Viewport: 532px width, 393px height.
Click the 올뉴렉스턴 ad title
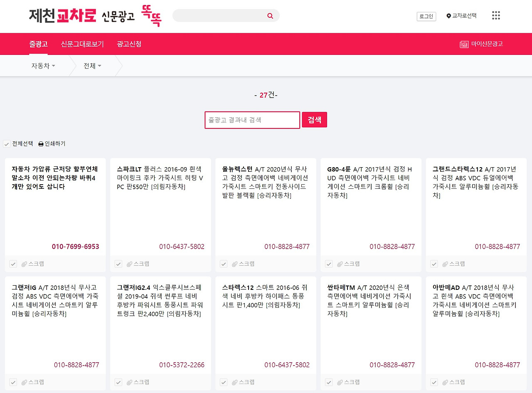click(x=237, y=169)
